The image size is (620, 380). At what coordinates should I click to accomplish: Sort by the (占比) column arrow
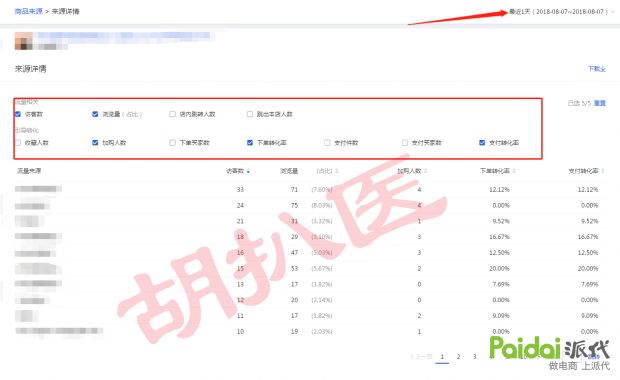(337, 171)
